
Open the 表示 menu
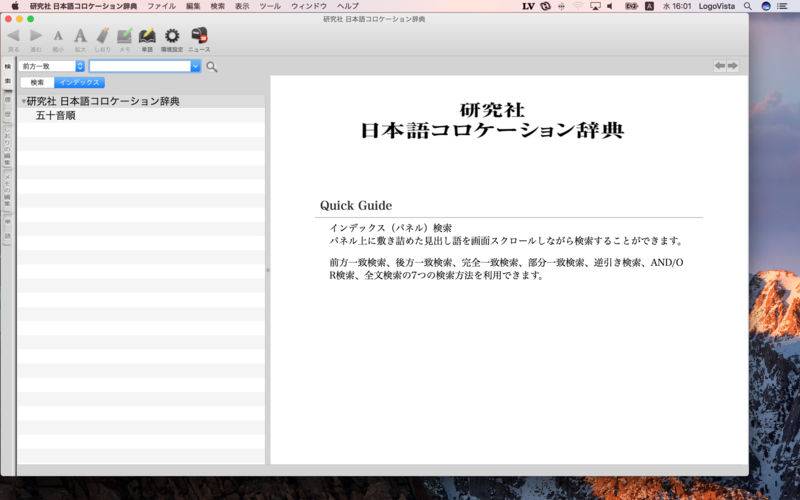[x=242, y=6]
